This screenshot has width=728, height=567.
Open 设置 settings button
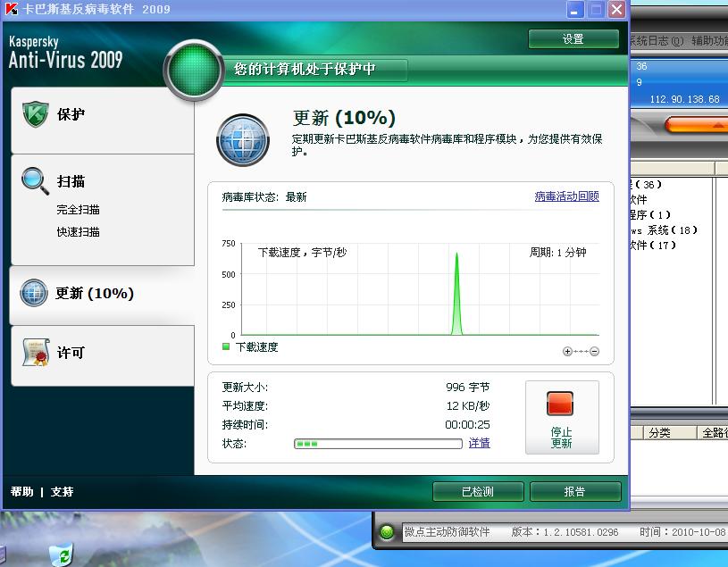[573, 39]
